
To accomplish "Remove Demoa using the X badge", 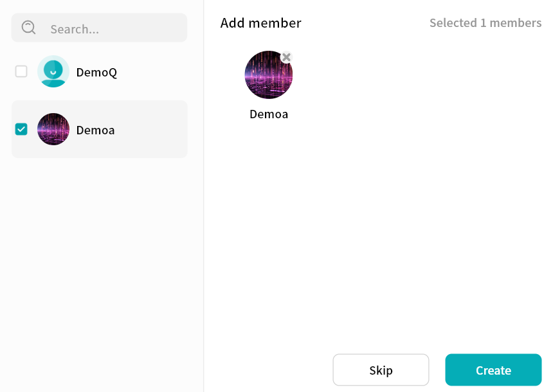I will pyautogui.click(x=287, y=57).
